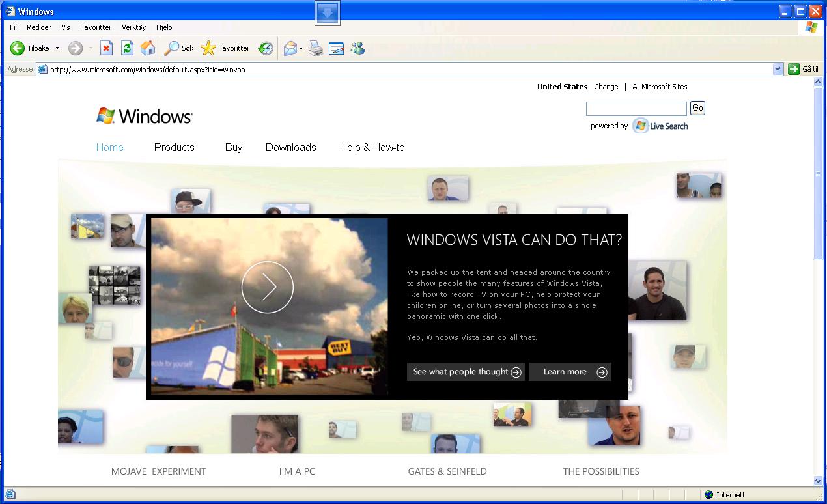Open the All Microsoft Sites link
This screenshot has width=827, height=504.
tap(660, 87)
